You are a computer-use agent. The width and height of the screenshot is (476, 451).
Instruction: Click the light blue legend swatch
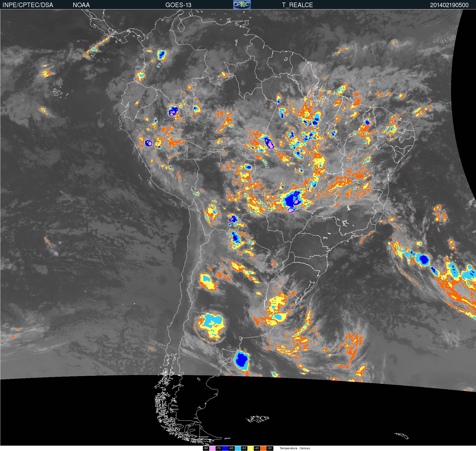coord(238,448)
